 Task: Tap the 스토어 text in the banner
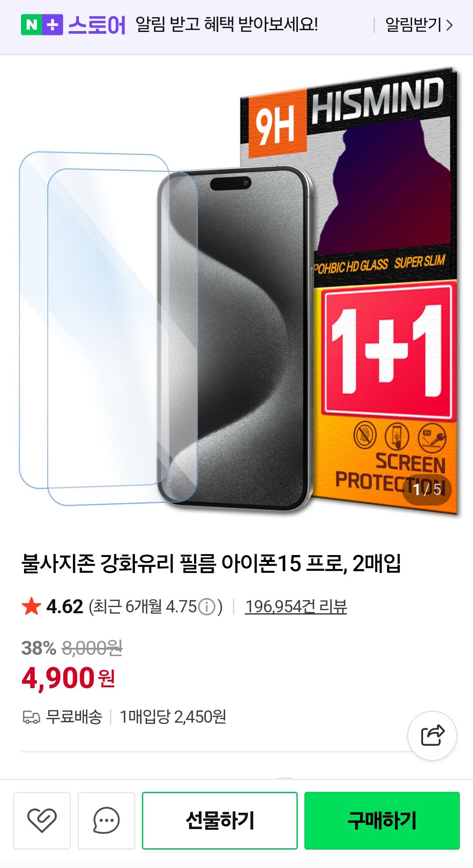click(x=97, y=25)
